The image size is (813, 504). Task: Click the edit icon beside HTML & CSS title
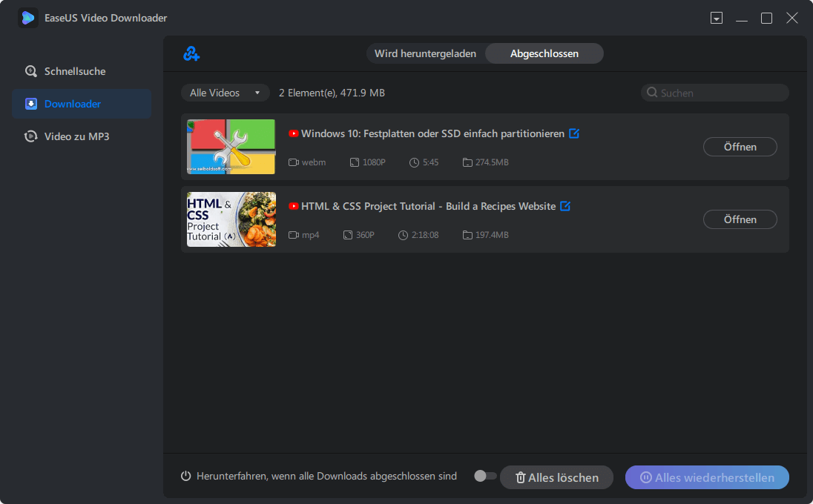coord(565,206)
